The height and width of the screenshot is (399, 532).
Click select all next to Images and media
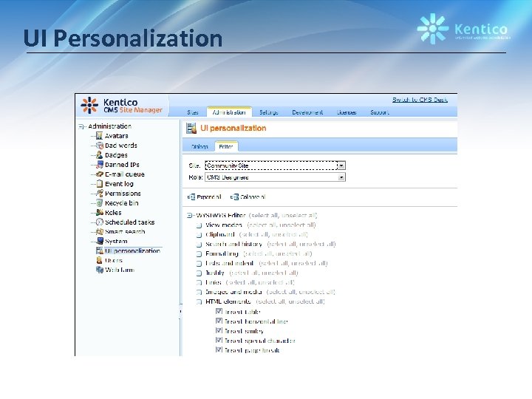click(x=282, y=292)
